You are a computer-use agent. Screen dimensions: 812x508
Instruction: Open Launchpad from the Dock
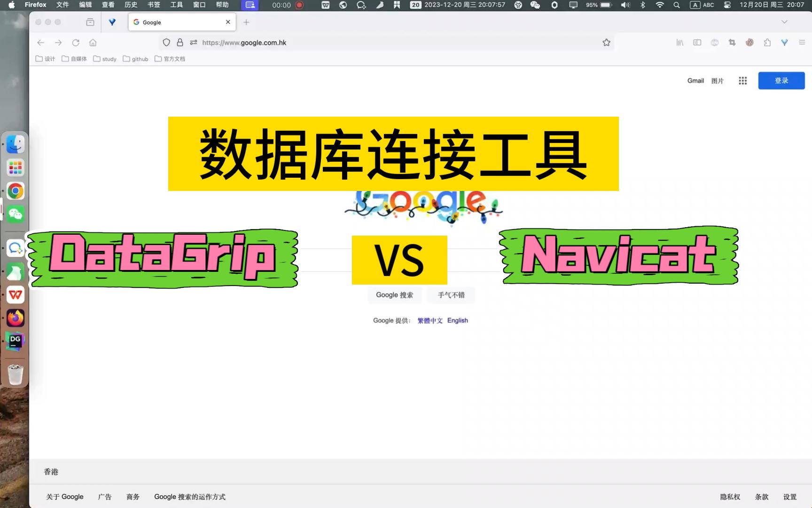click(16, 168)
